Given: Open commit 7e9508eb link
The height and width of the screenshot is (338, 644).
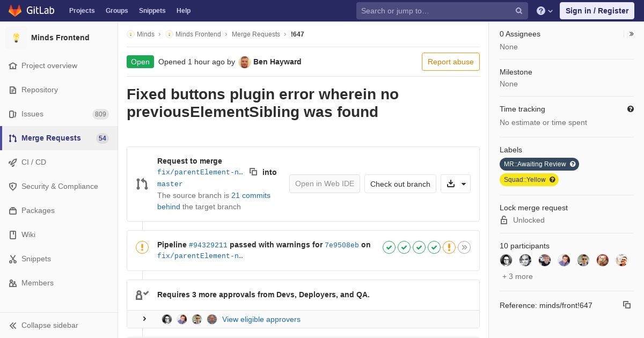Looking at the screenshot, I should (x=342, y=245).
